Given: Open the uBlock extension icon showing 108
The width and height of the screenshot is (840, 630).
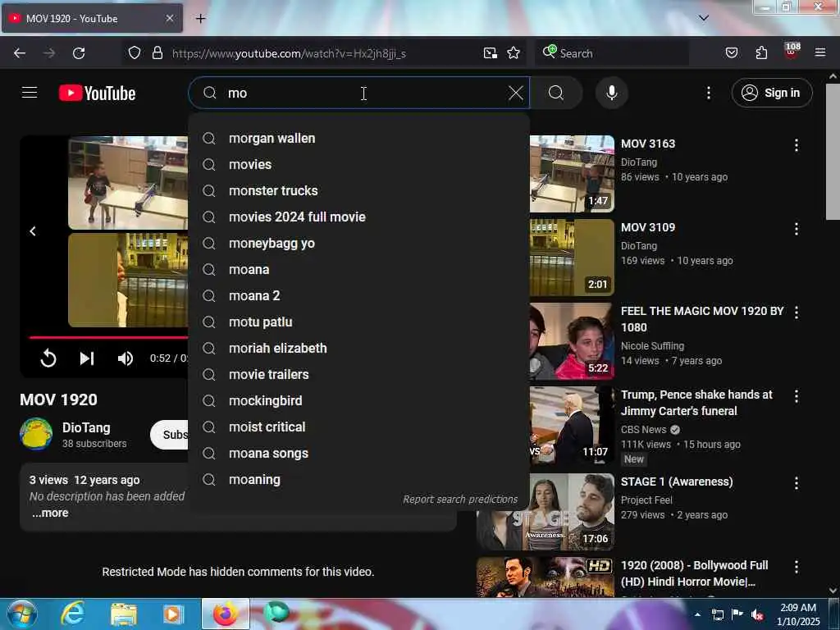Looking at the screenshot, I should tap(792, 52).
